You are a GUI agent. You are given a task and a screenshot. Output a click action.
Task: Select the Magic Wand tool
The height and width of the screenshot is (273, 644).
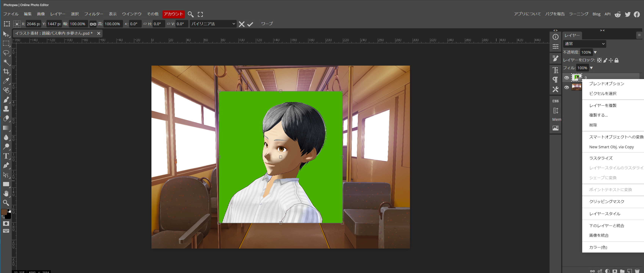[6, 62]
